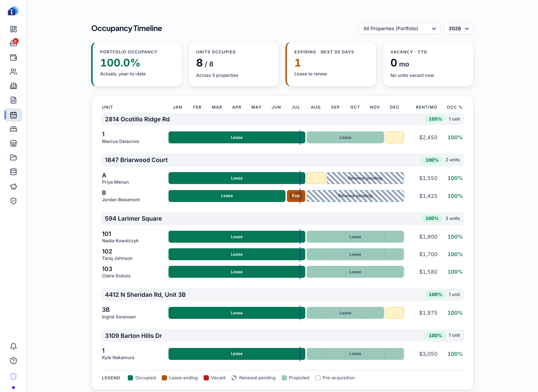Open the database stack icon in sidebar

coord(13,172)
